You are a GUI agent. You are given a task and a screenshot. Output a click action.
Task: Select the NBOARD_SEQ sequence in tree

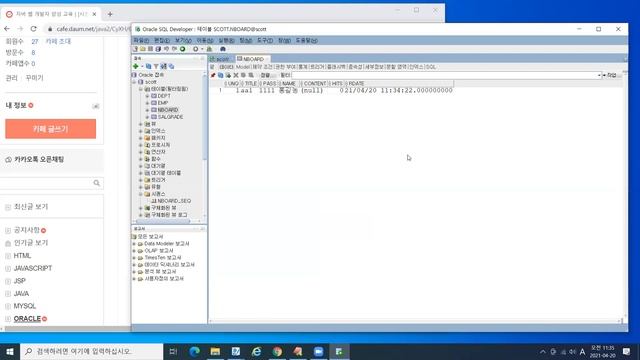pyautogui.click(x=174, y=201)
